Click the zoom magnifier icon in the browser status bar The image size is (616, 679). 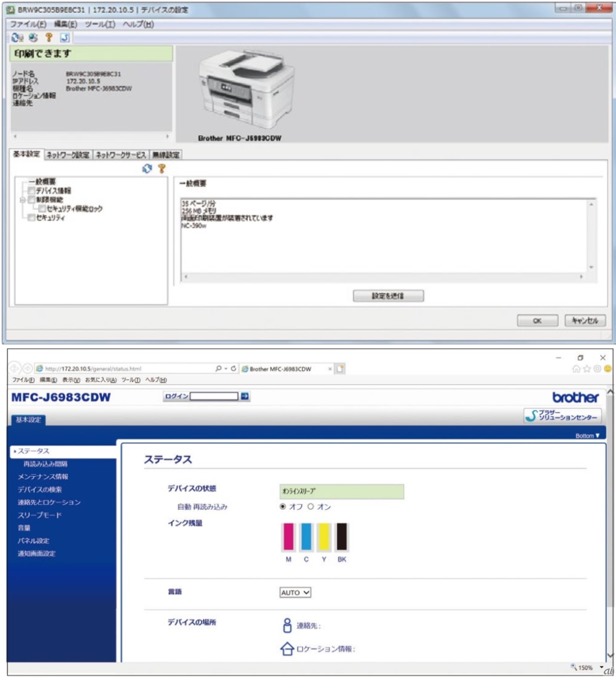pos(574,667)
